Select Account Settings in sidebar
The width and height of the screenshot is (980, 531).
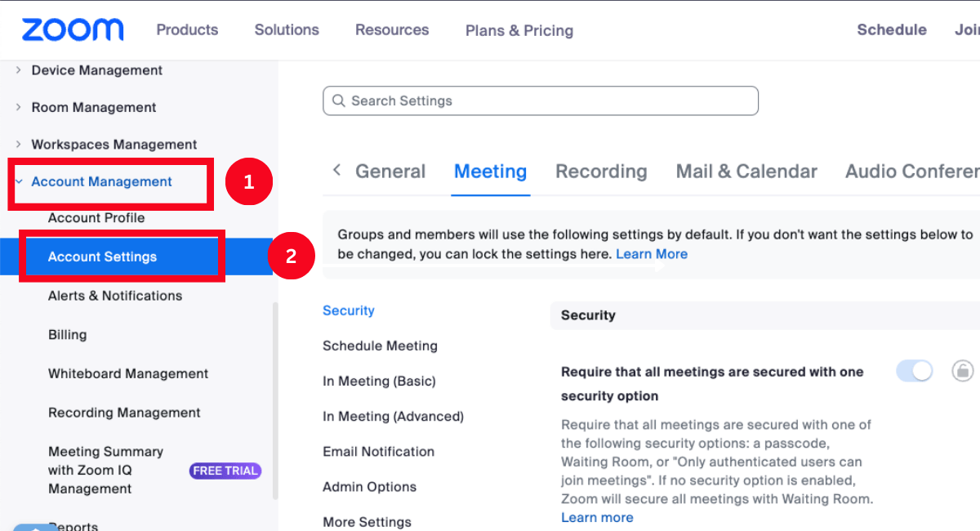(102, 257)
